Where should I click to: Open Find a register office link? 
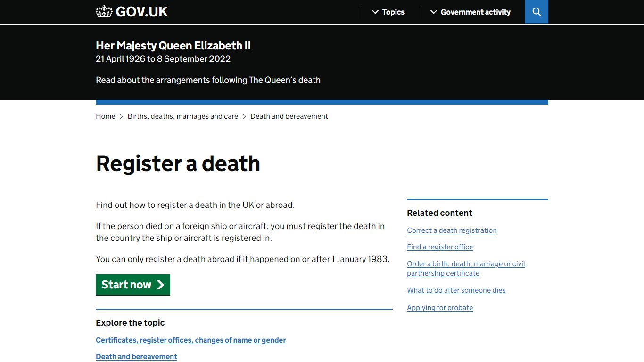pos(440,247)
